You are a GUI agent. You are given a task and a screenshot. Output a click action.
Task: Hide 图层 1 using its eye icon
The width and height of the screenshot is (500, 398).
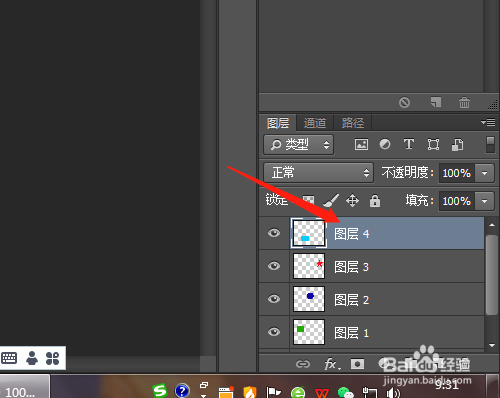click(x=274, y=332)
